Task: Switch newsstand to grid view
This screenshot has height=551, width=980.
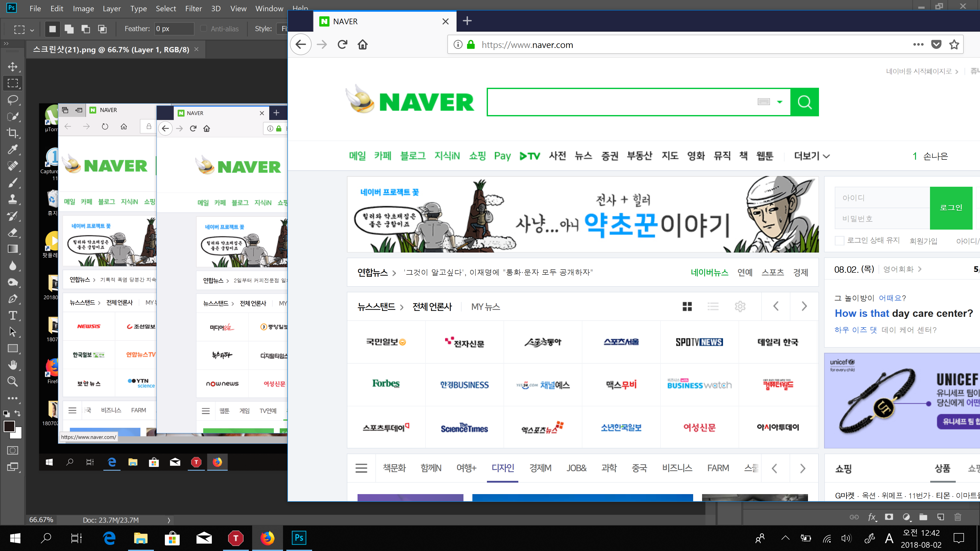Action: point(687,306)
